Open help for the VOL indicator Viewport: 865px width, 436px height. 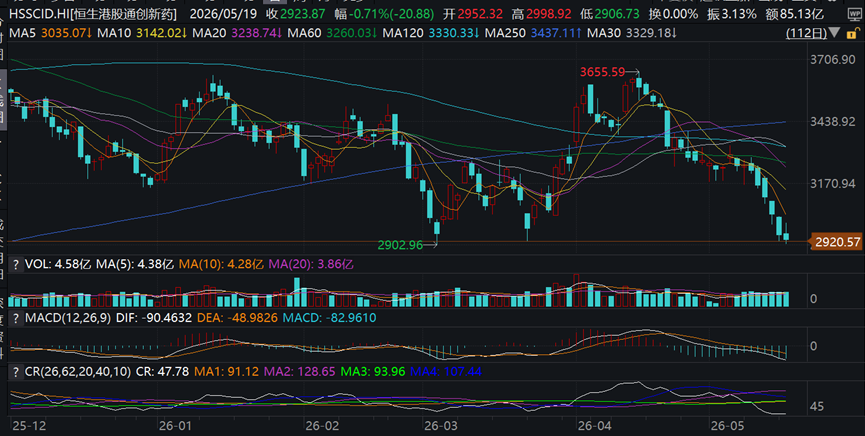tap(16, 264)
